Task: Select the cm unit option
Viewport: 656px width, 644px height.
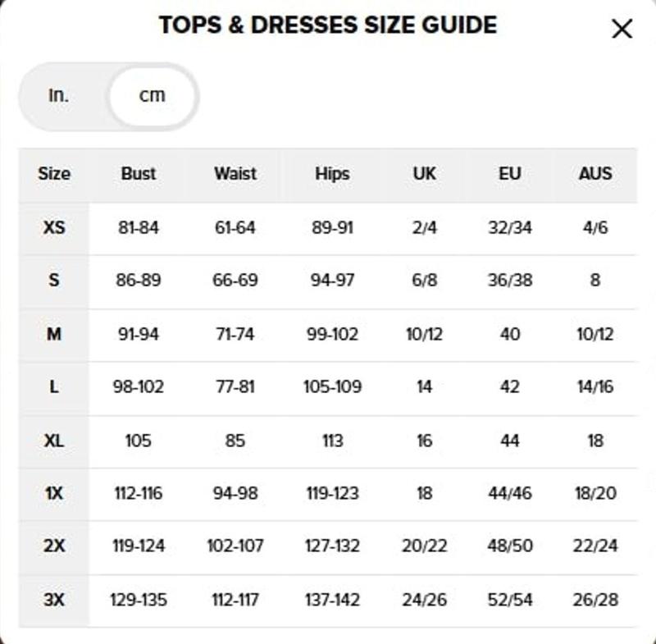Action: [152, 95]
